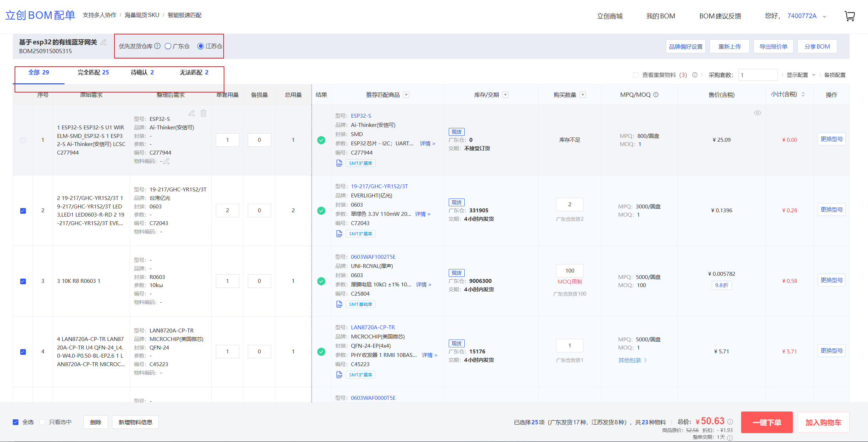Select the 广东仓 warehouse radio button
The image size is (868, 442).
point(168,46)
